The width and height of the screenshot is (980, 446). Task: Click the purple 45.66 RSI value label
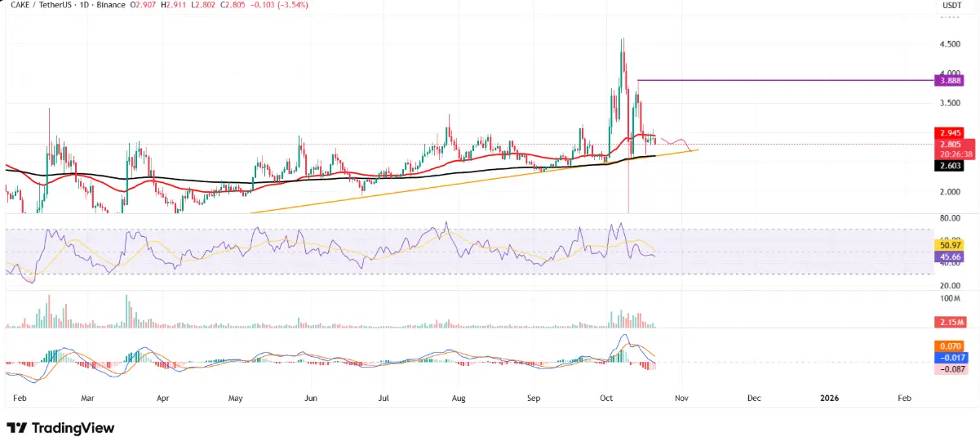point(951,256)
